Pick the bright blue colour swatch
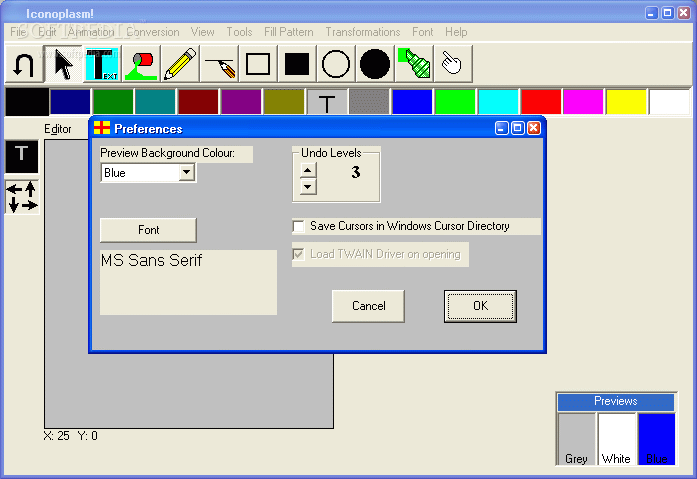Screen dimensions: 697x479 point(412,102)
